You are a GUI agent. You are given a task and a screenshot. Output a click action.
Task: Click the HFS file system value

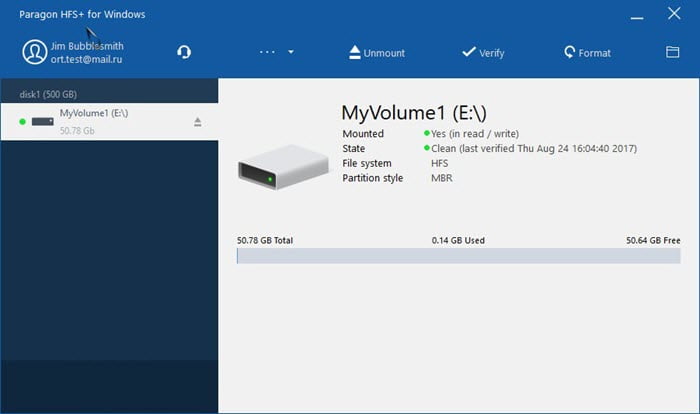(439, 163)
